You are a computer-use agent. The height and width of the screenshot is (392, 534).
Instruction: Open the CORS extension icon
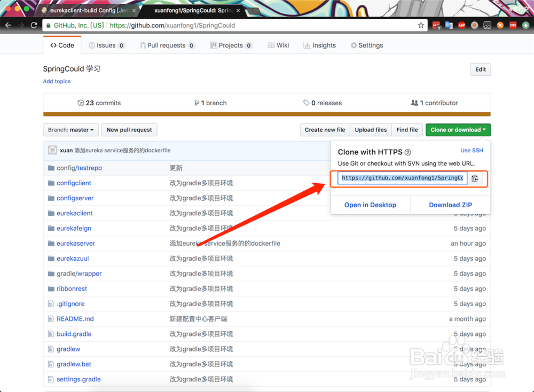[x=513, y=25]
